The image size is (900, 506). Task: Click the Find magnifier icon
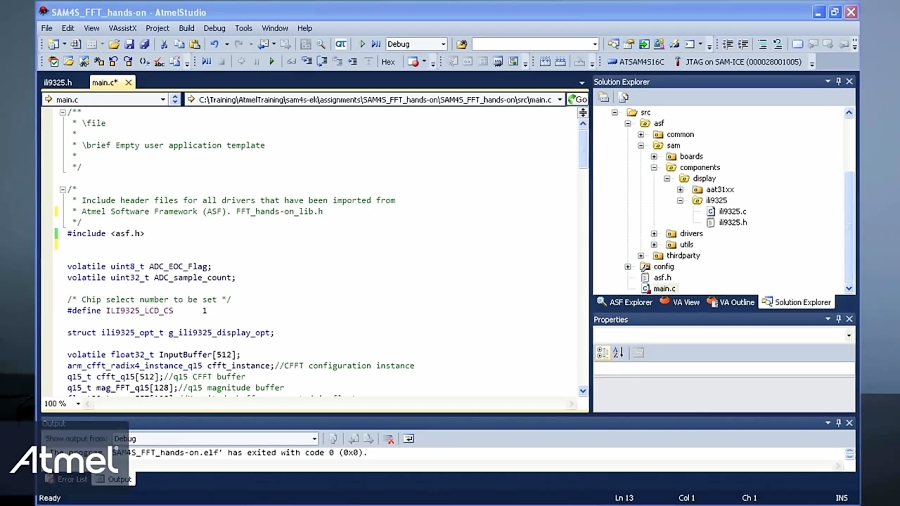click(321, 44)
